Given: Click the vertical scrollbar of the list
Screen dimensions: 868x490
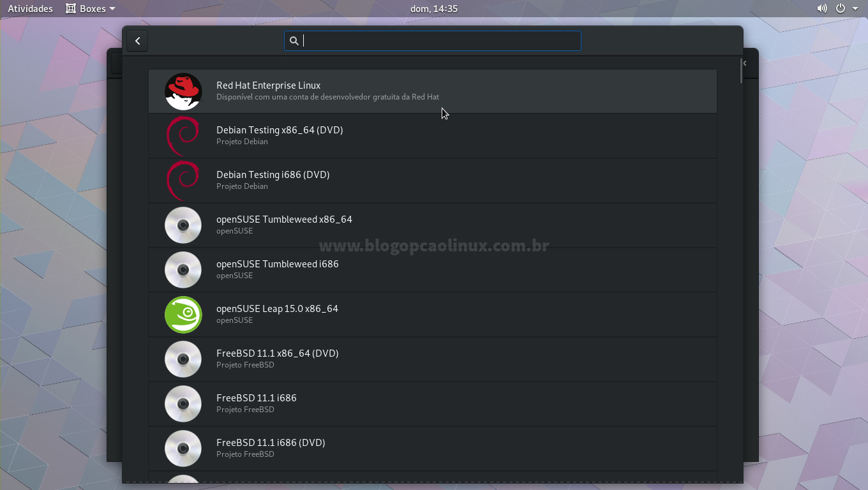Looking at the screenshot, I should tap(741, 70).
